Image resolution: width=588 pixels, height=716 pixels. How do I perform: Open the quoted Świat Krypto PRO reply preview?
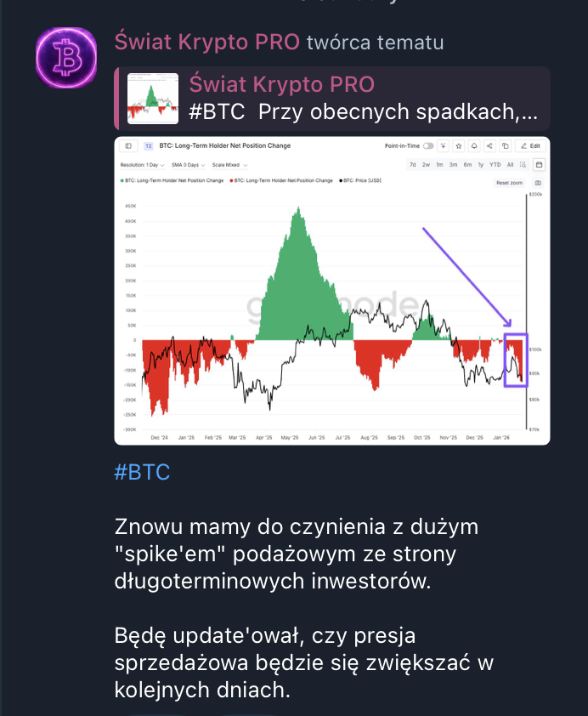click(332, 99)
